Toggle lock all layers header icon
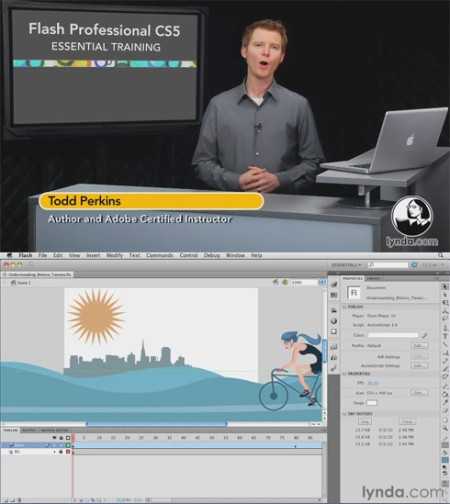Screen dimensions: 450x504 61,438
